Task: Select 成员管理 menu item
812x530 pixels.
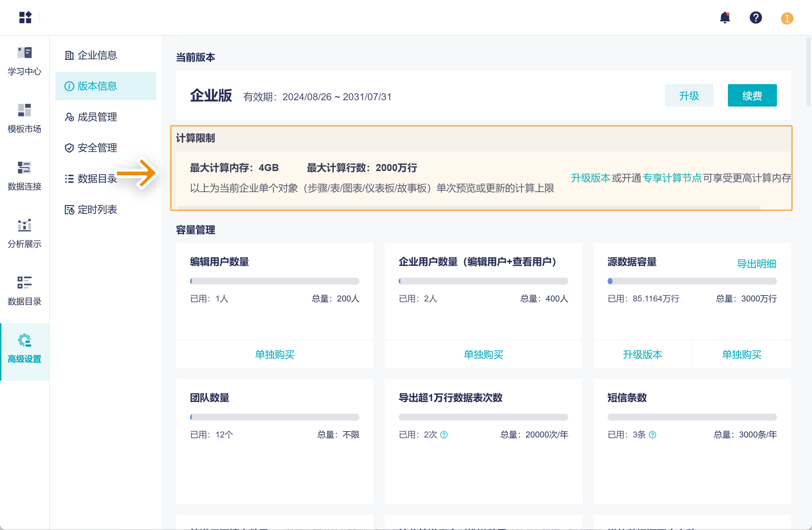Action: pos(97,117)
